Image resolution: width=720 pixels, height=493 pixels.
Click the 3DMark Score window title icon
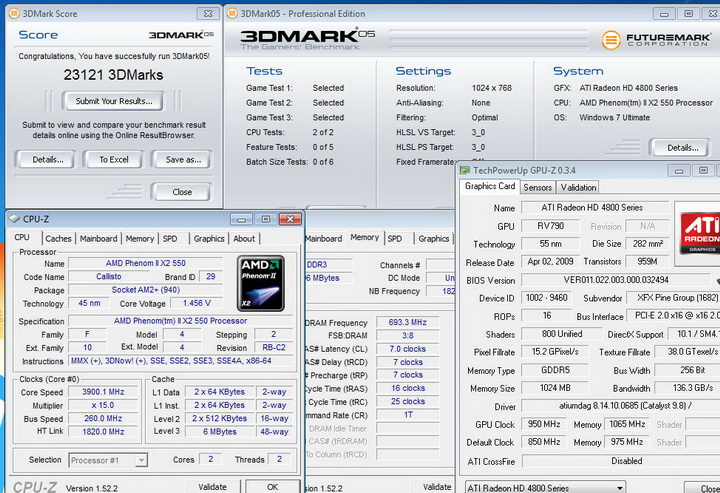point(14,13)
